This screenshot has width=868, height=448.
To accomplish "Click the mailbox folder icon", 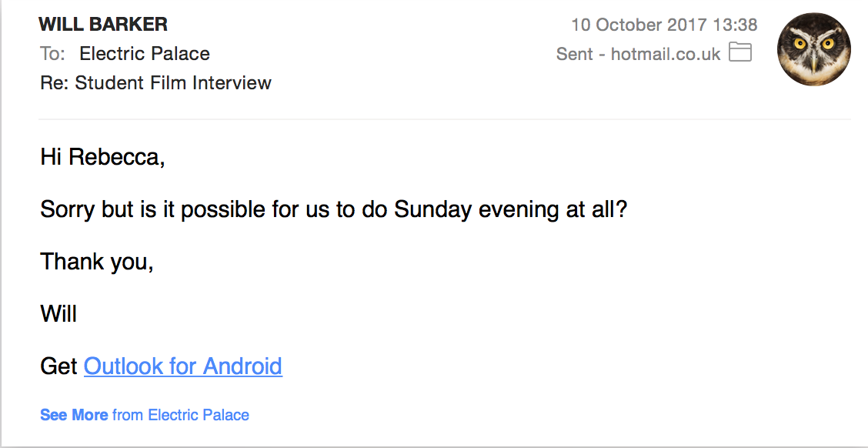I will click(x=740, y=52).
